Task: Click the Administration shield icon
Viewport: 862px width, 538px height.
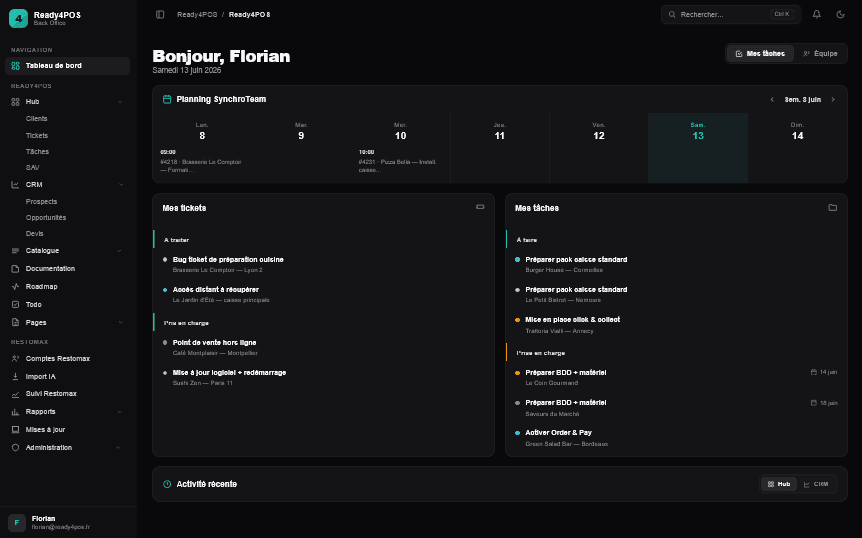Action: click(x=15, y=448)
